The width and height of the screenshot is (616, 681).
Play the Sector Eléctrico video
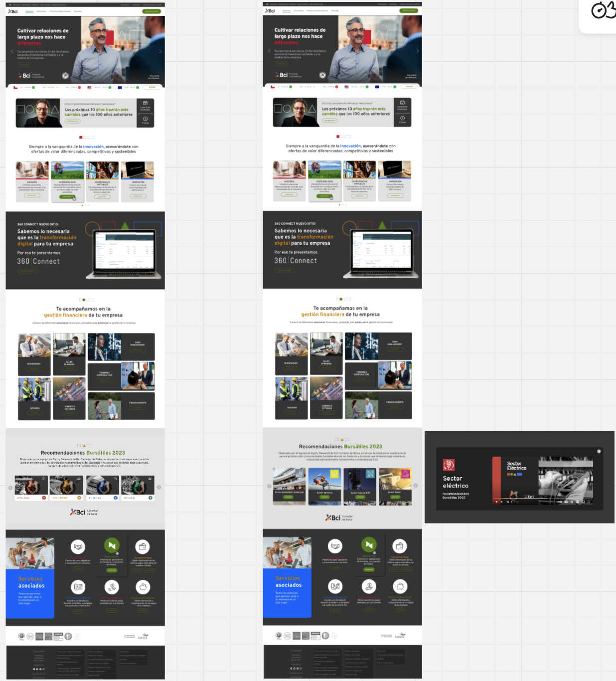tap(496, 502)
